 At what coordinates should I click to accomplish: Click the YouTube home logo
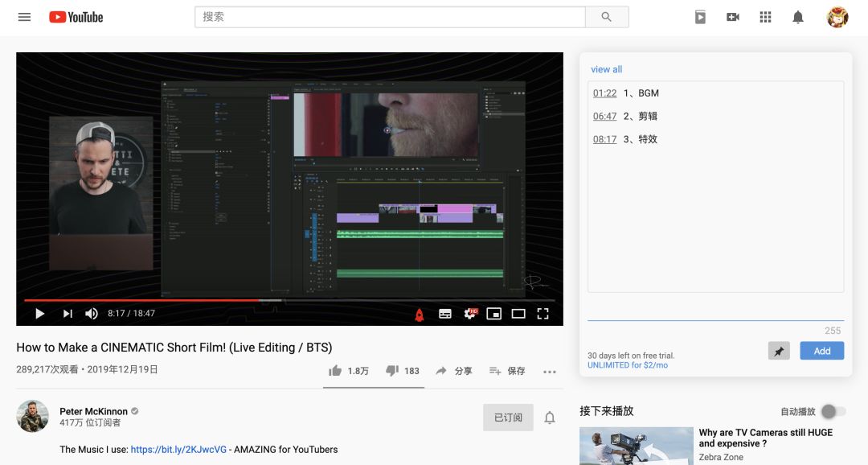(x=76, y=17)
